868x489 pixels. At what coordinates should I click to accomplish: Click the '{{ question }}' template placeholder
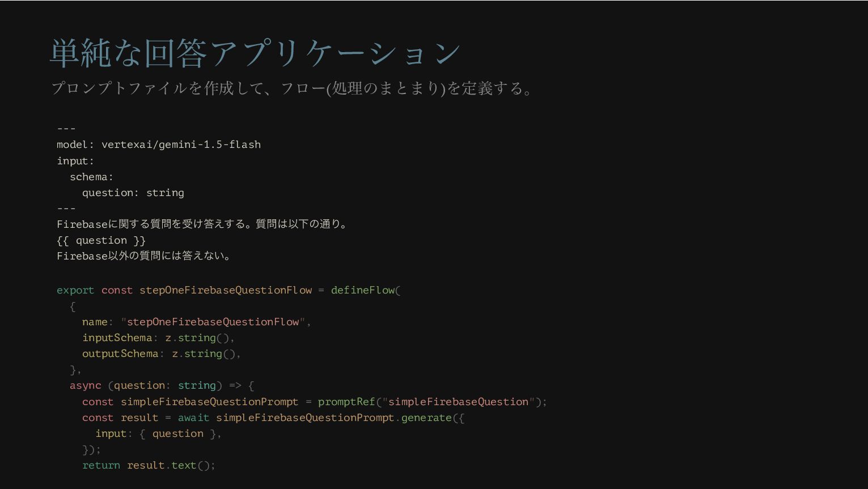[101, 240]
